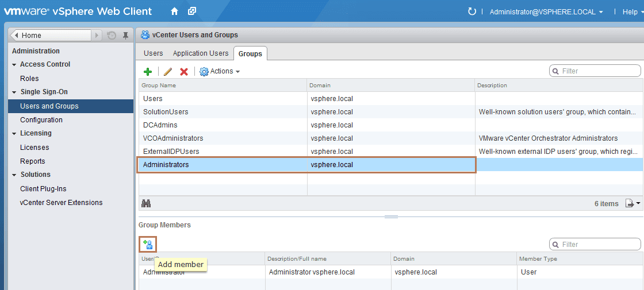The height and width of the screenshot is (290, 644).
Task: Select the ExternalIDPUsers group row
Action: click(391, 152)
